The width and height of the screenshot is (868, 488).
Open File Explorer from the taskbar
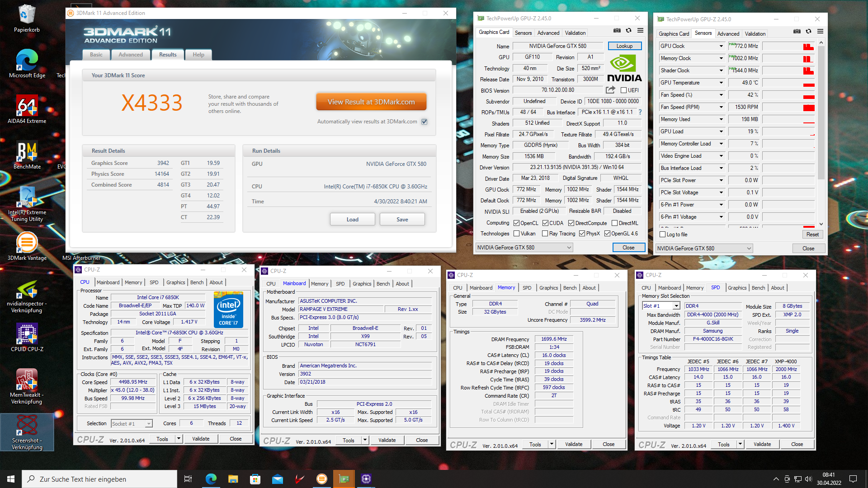point(233,479)
